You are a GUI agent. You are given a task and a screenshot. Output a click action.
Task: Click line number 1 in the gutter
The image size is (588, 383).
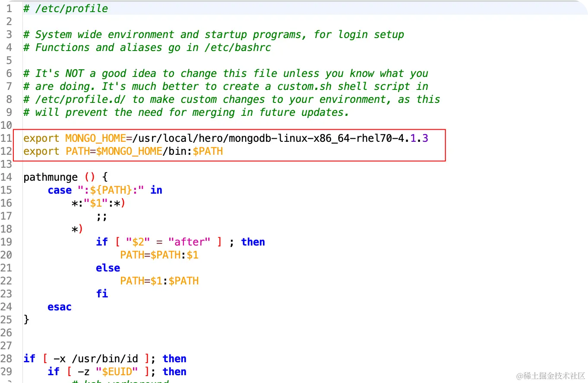9,9
